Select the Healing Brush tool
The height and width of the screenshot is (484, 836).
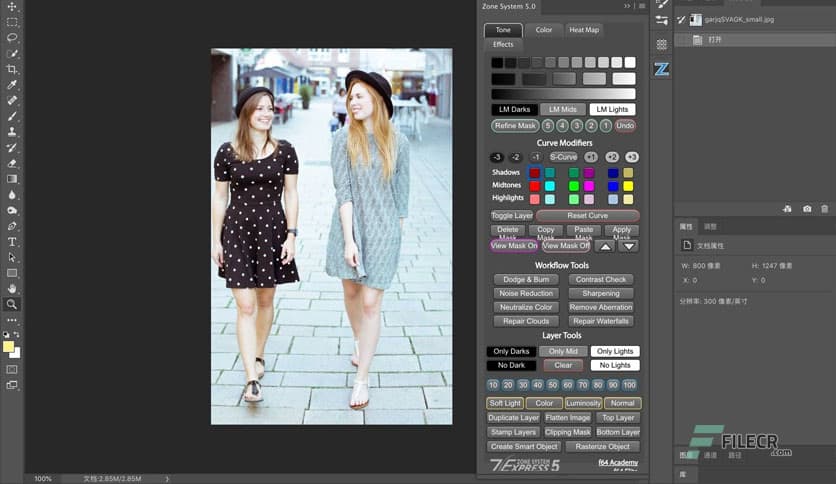[x=12, y=100]
